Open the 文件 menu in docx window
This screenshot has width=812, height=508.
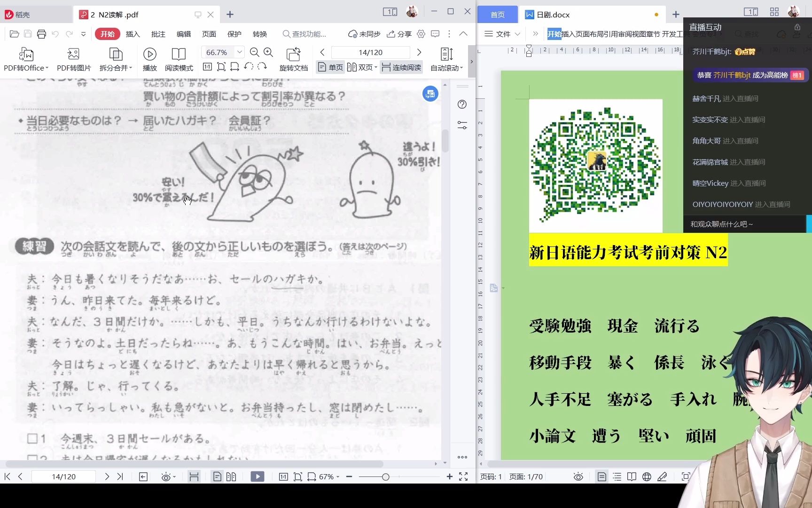point(502,34)
